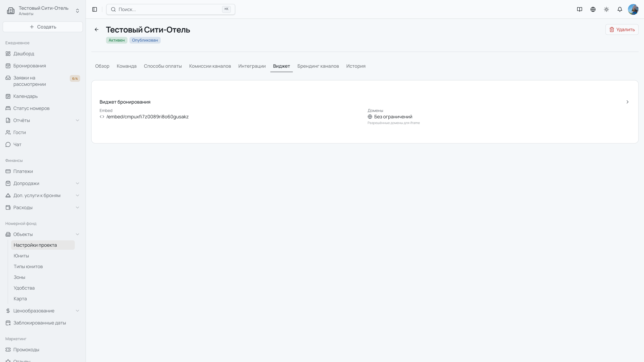Switch to the Обзор tab
Image resolution: width=644 pixels, height=362 pixels.
coord(102,66)
